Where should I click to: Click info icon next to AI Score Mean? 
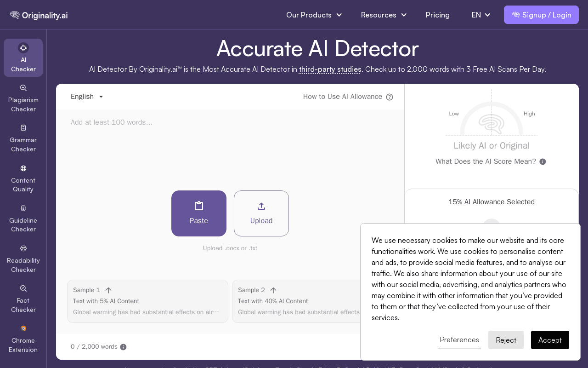543,161
